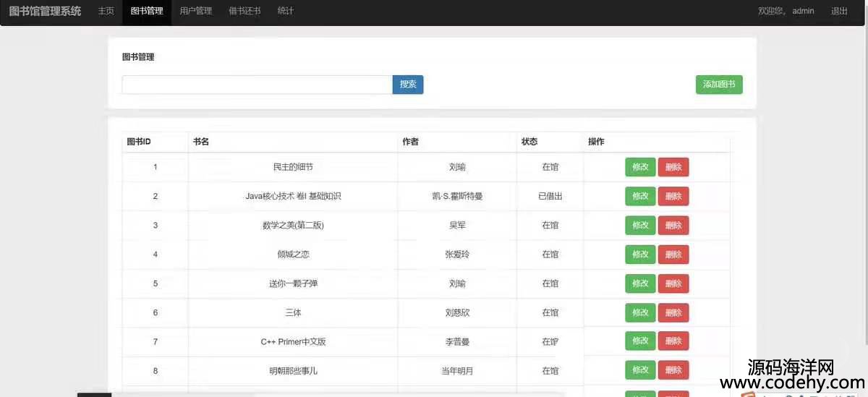Viewport: 868px width, 397px height.
Task: Delete the book 民主的细节
Action: (x=673, y=167)
